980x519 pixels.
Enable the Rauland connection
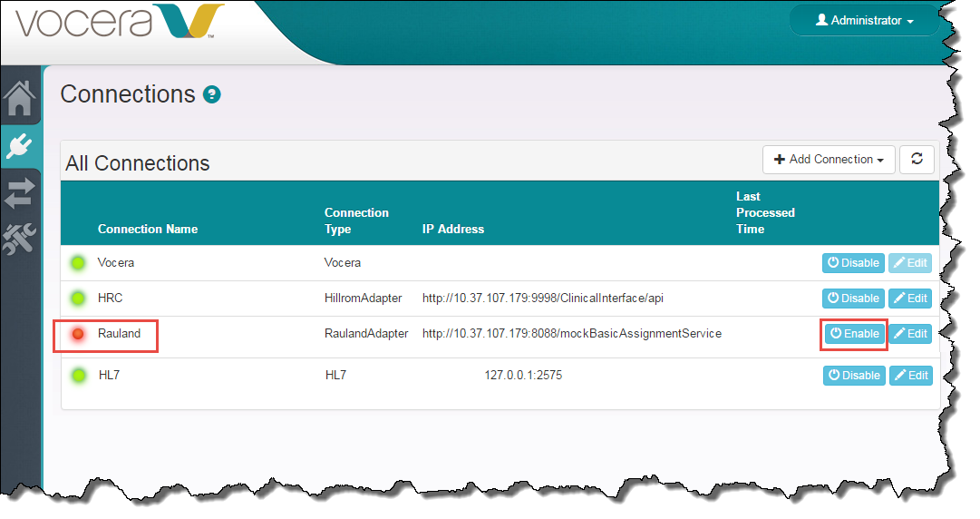(854, 334)
